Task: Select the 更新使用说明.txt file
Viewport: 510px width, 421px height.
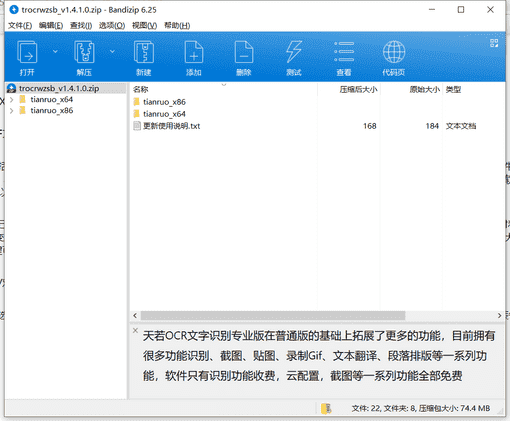Action: (x=172, y=126)
